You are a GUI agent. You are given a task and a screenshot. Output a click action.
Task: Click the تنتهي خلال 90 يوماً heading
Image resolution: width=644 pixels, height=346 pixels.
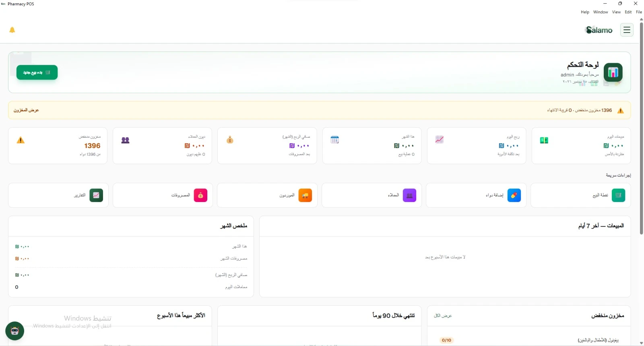click(x=394, y=316)
